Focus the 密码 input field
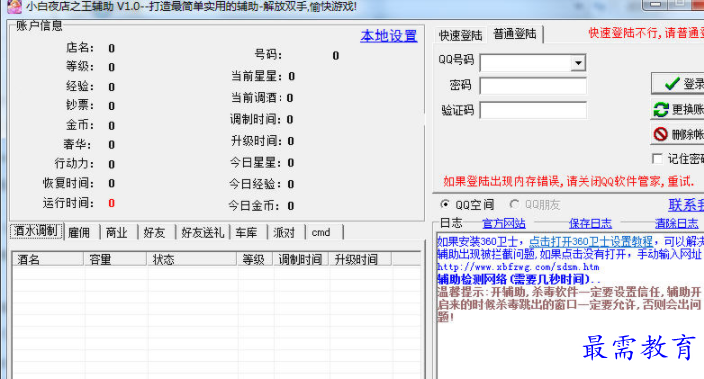The image size is (704, 379). pyautogui.click(x=533, y=85)
